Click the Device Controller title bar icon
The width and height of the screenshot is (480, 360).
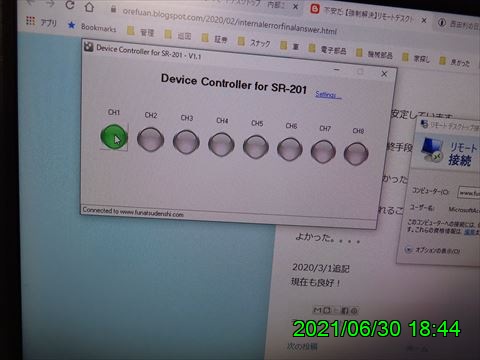point(88,46)
